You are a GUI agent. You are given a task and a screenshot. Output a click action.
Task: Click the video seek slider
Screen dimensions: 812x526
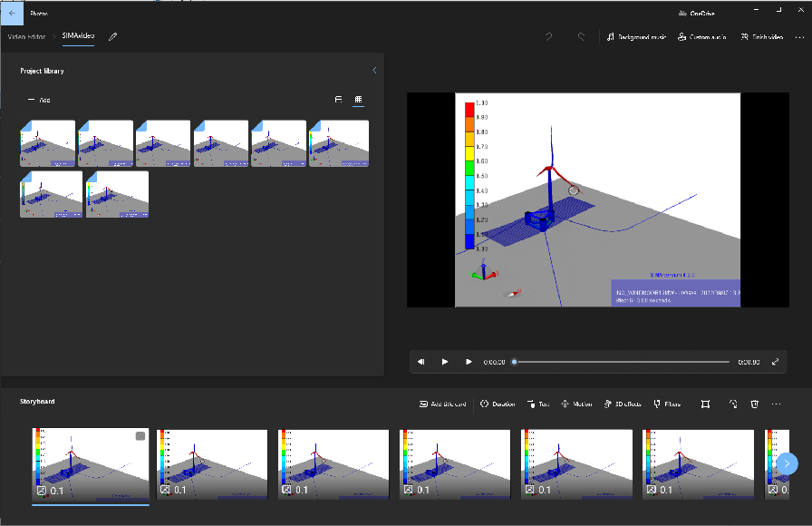[621, 361]
